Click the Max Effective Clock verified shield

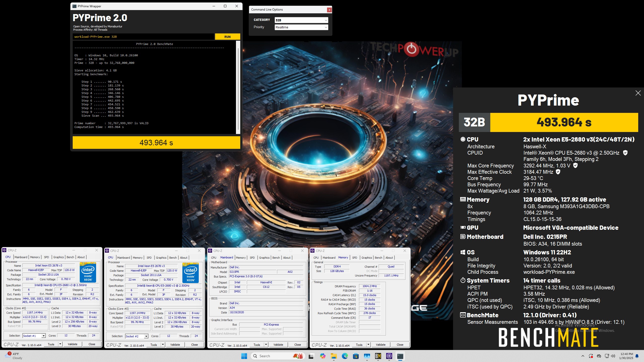point(558,172)
